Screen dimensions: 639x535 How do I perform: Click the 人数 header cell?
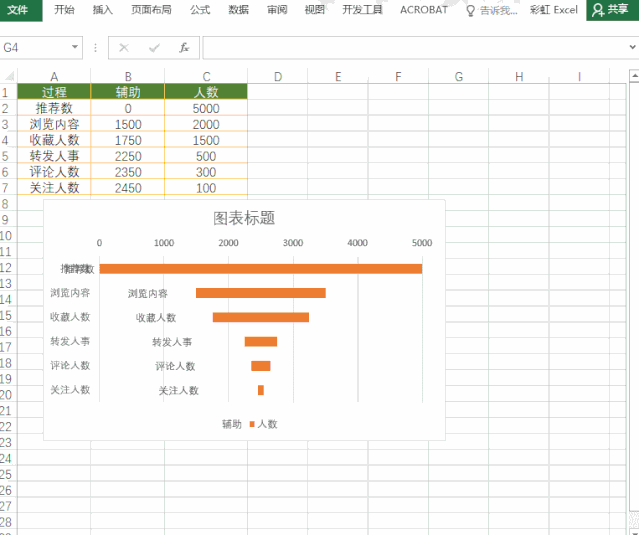(x=206, y=92)
